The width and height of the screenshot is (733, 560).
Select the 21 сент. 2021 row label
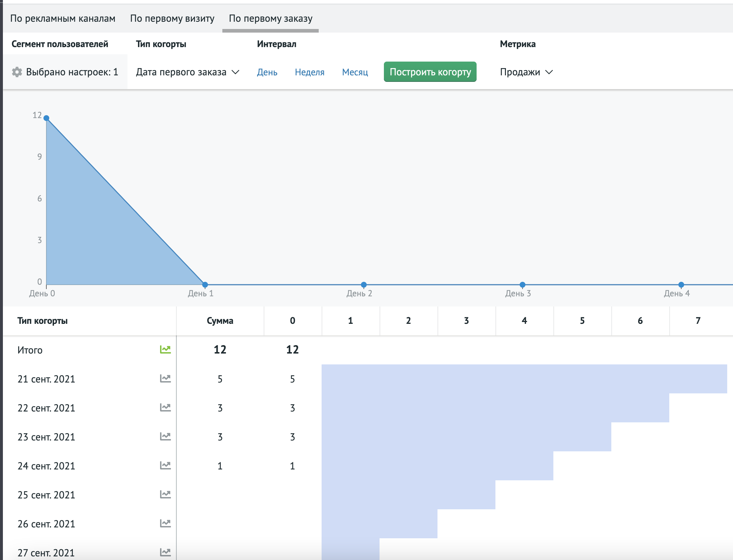pyautogui.click(x=46, y=379)
